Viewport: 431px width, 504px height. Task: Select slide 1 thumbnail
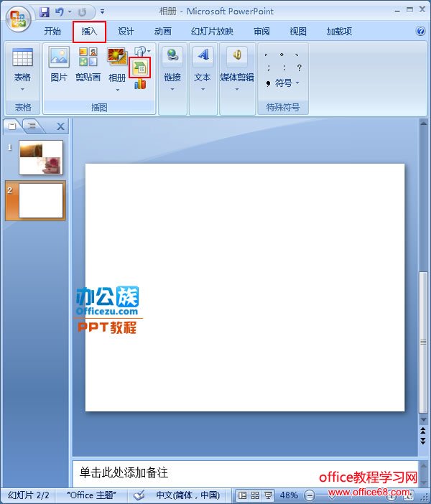(x=41, y=157)
